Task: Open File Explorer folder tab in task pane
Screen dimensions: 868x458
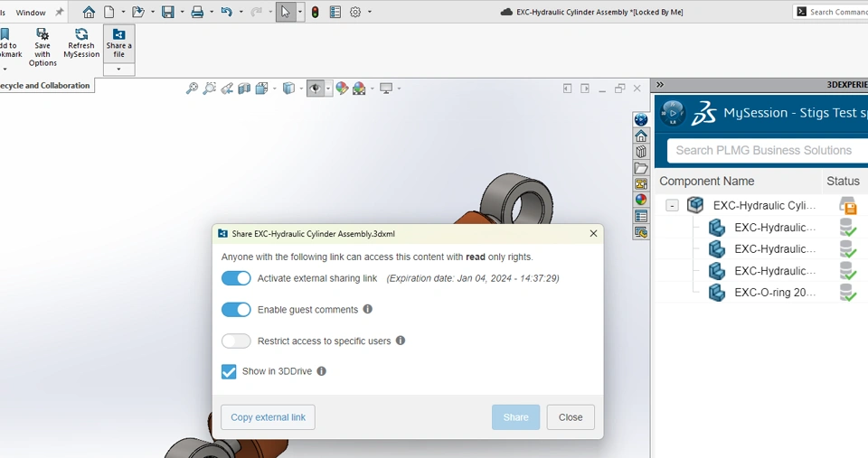Action: click(x=641, y=168)
